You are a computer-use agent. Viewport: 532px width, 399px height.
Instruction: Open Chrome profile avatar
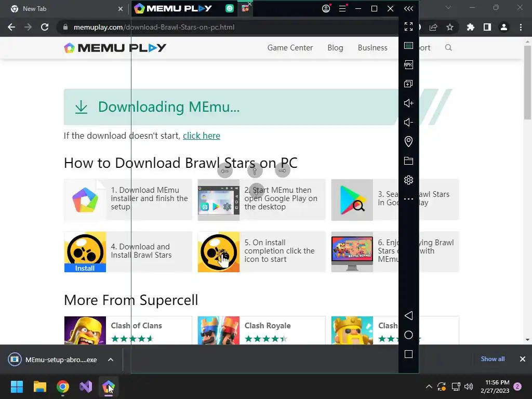click(504, 27)
